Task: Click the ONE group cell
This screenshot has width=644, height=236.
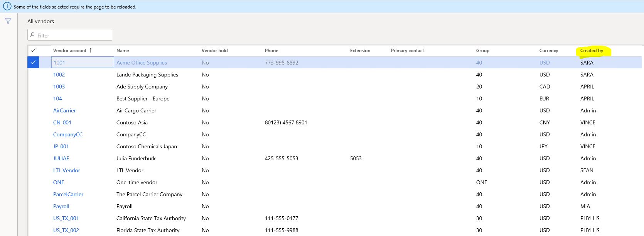Action: point(482,182)
